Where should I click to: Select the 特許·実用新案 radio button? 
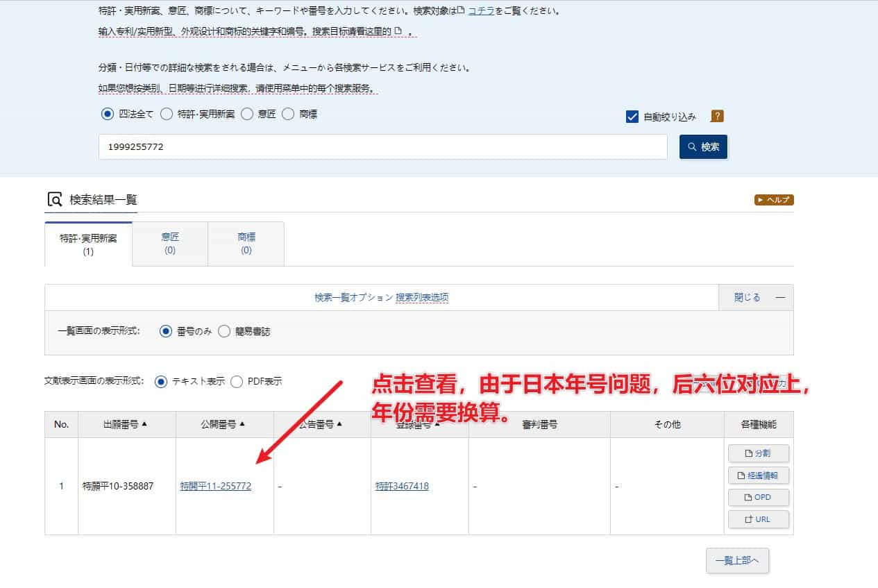coord(166,114)
